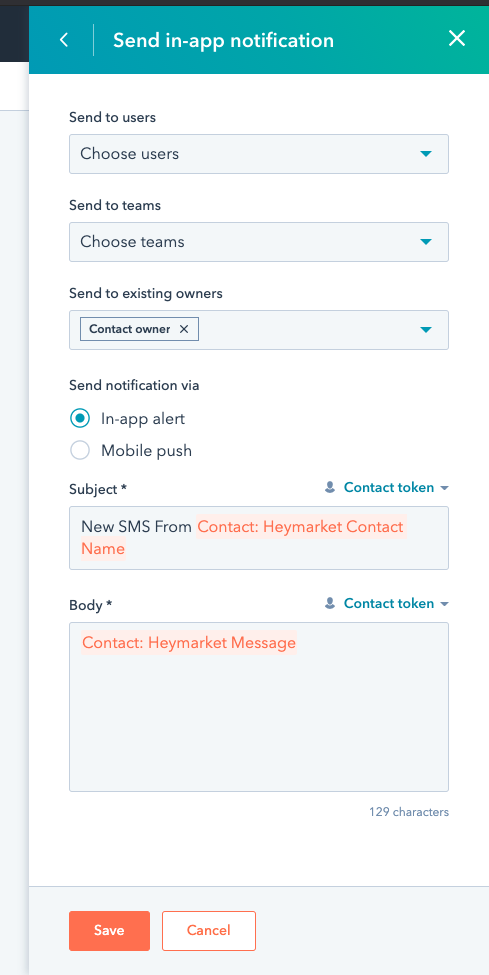Viewport: 489px width, 975px height.
Task: Save the notification settings
Action: tap(109, 930)
